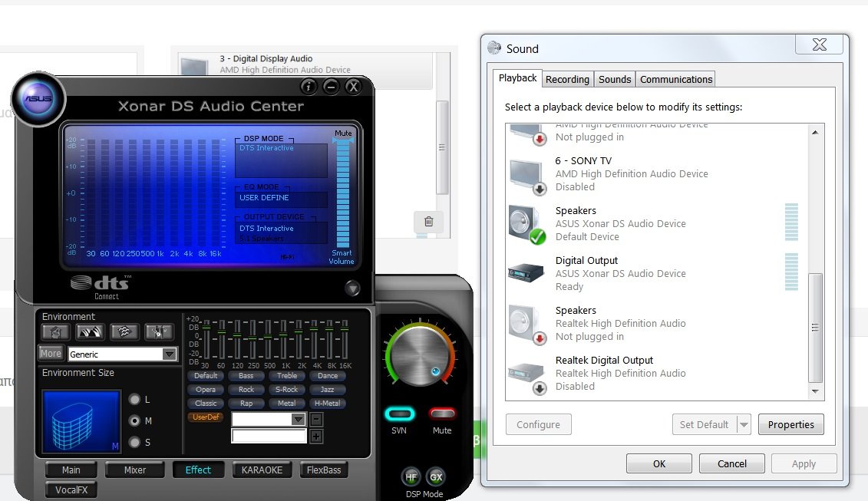The width and height of the screenshot is (868, 501).
Task: Apply the Jazz equalizer preset
Action: coord(328,390)
